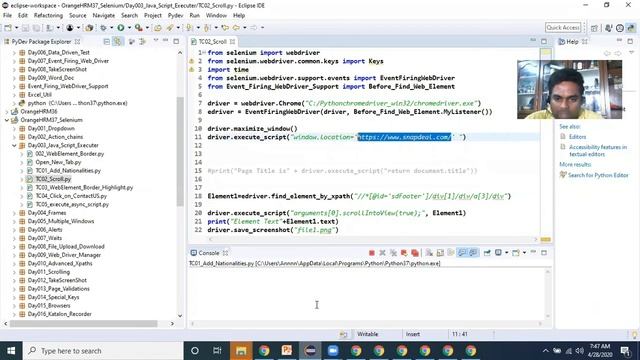This screenshot has width=640, height=360.
Task: Click the Display Selected Console icon
Action: [498, 253]
